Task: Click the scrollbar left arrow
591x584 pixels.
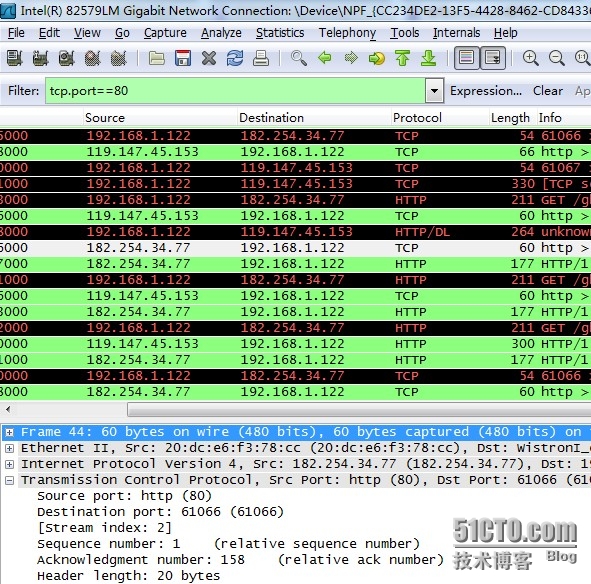Action: (8, 409)
